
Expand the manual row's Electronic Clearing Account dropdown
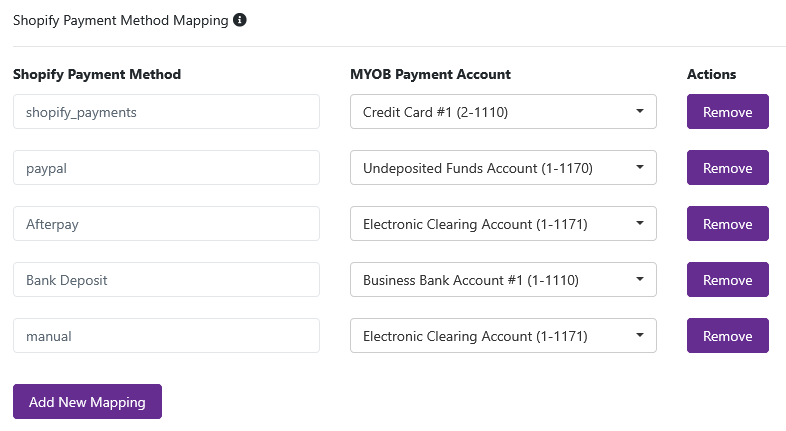coord(503,336)
